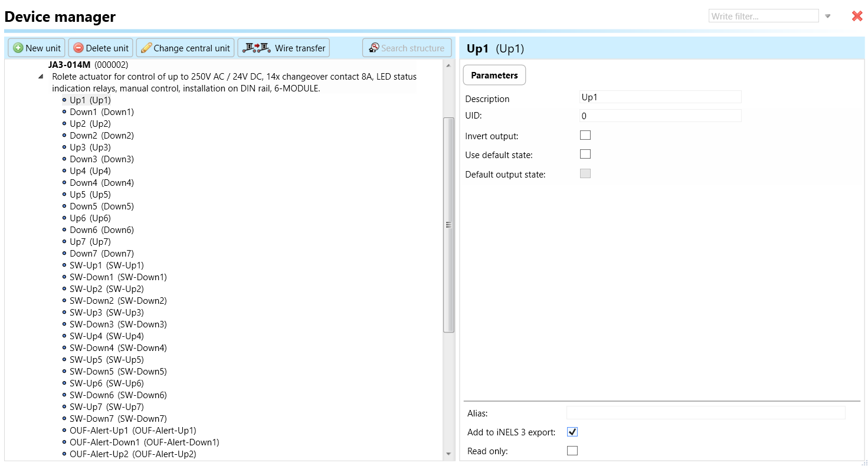Toggle the Read only checkbox
868x466 pixels.
click(x=572, y=451)
